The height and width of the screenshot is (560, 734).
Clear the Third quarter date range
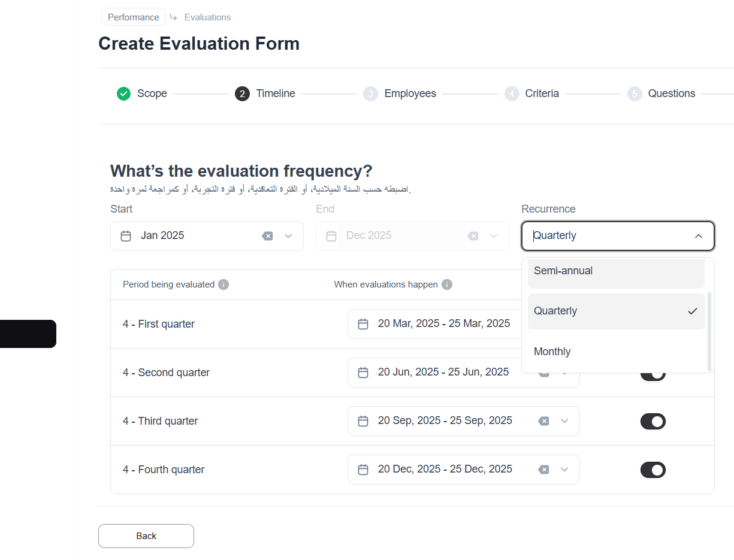coord(543,421)
